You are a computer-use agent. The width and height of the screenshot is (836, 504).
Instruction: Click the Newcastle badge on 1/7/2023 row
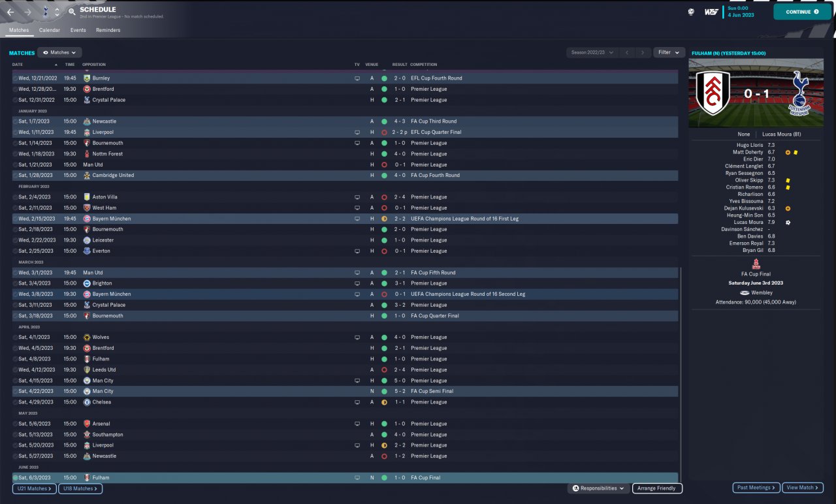point(87,121)
